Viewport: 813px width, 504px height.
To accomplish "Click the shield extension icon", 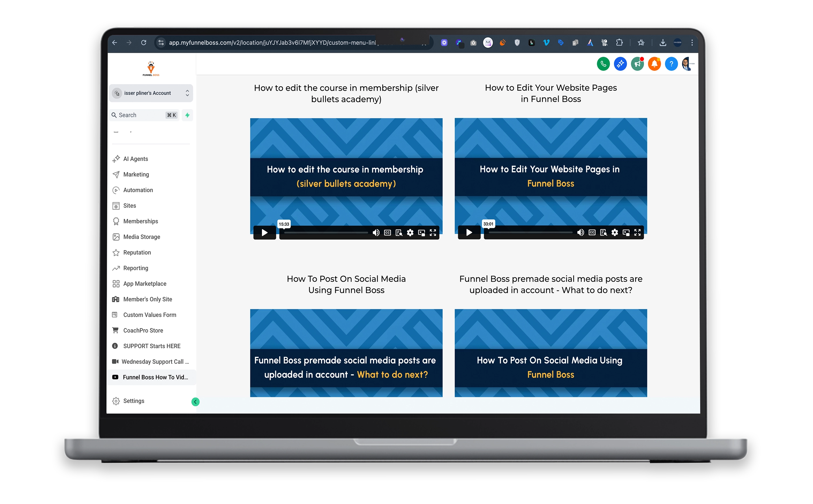I will tap(517, 42).
